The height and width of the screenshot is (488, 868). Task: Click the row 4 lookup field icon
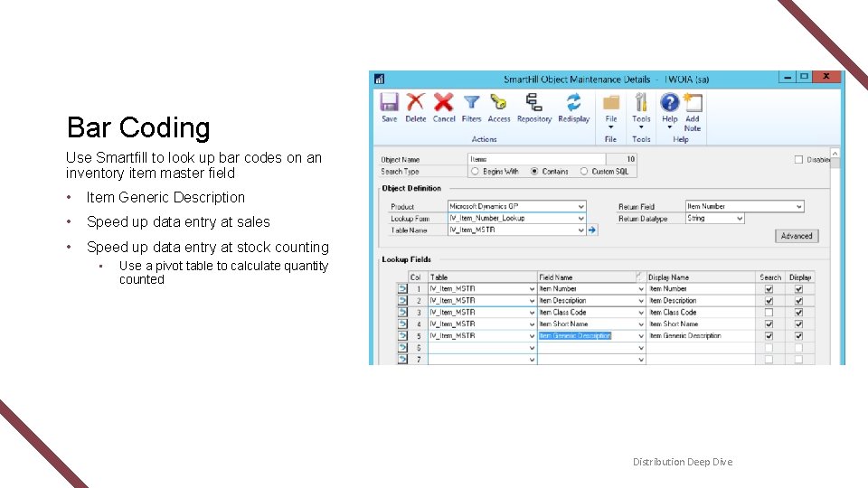pos(402,324)
